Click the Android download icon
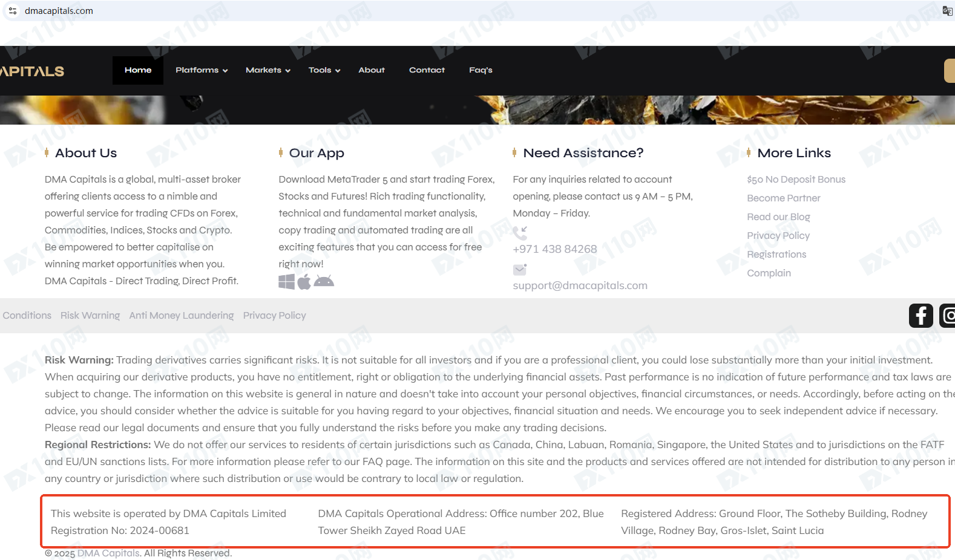 coord(324,281)
